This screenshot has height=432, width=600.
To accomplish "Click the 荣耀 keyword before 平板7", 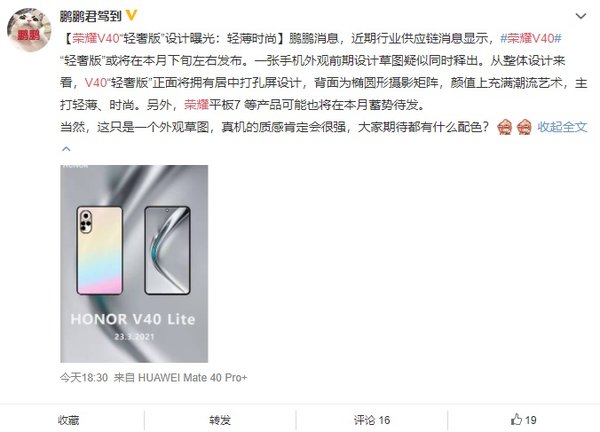I will [x=196, y=104].
